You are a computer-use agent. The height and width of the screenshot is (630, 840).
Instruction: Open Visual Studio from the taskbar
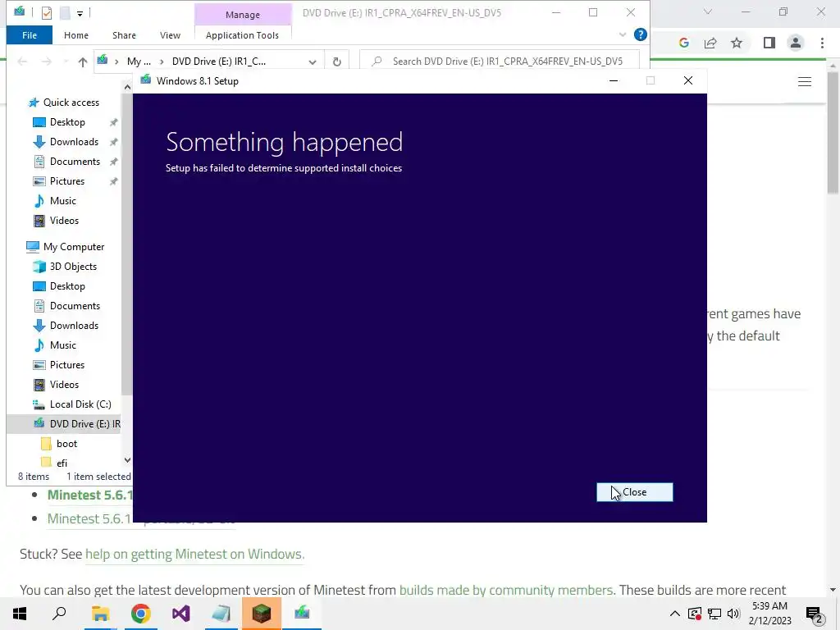[181, 614]
